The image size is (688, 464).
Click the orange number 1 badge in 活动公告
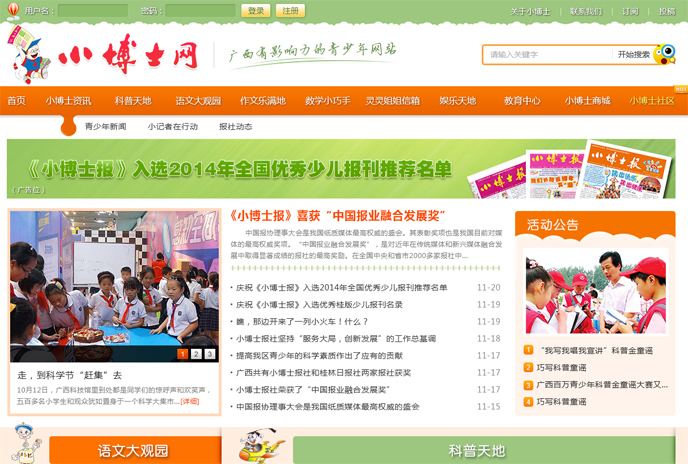(528, 351)
